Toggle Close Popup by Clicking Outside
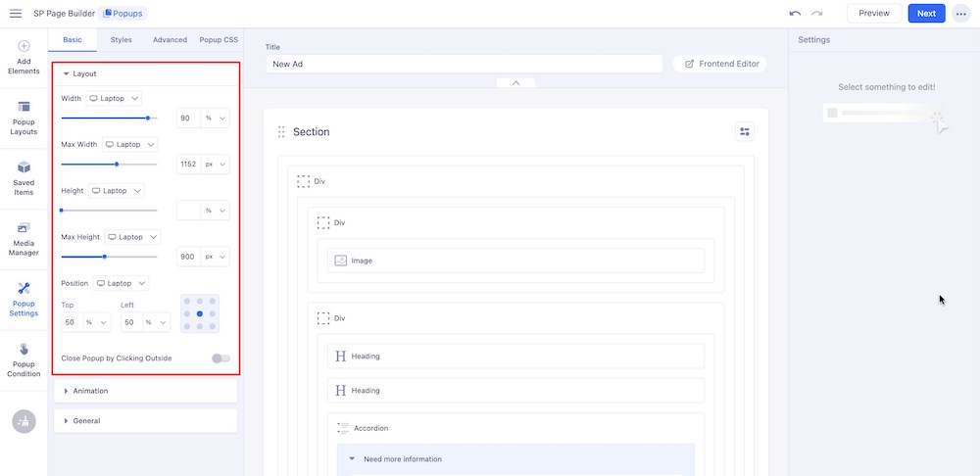 (x=220, y=358)
